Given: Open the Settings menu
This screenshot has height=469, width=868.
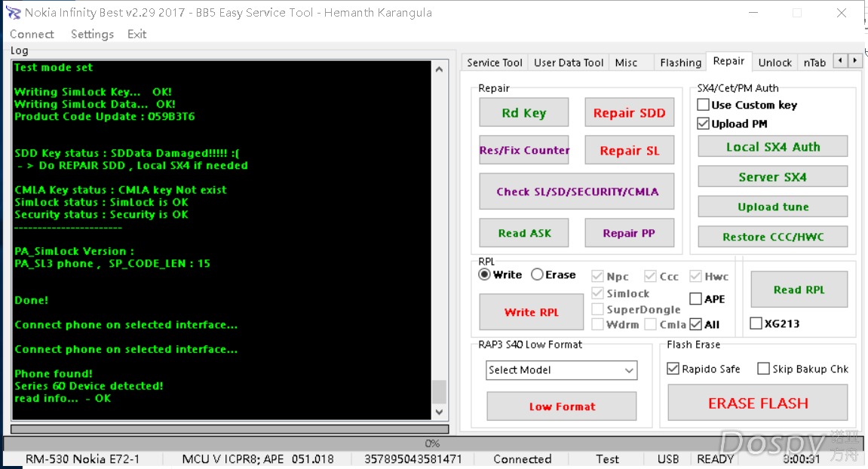Looking at the screenshot, I should (x=92, y=35).
